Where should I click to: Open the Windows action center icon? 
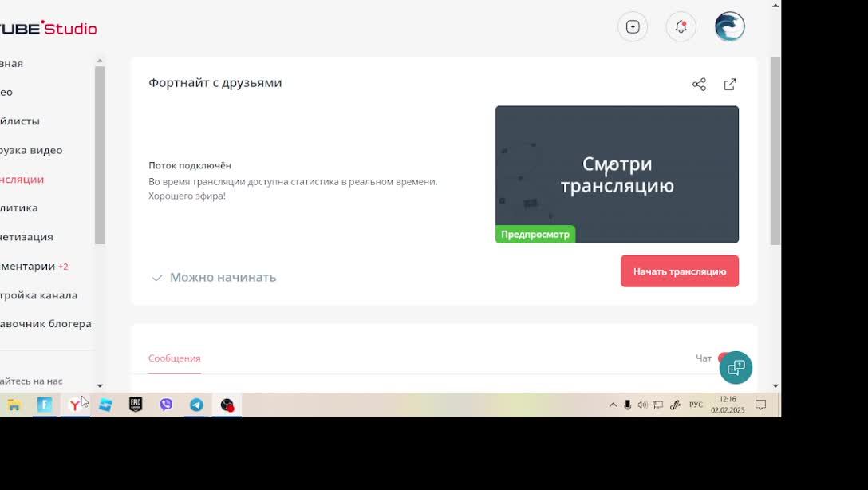pos(760,405)
